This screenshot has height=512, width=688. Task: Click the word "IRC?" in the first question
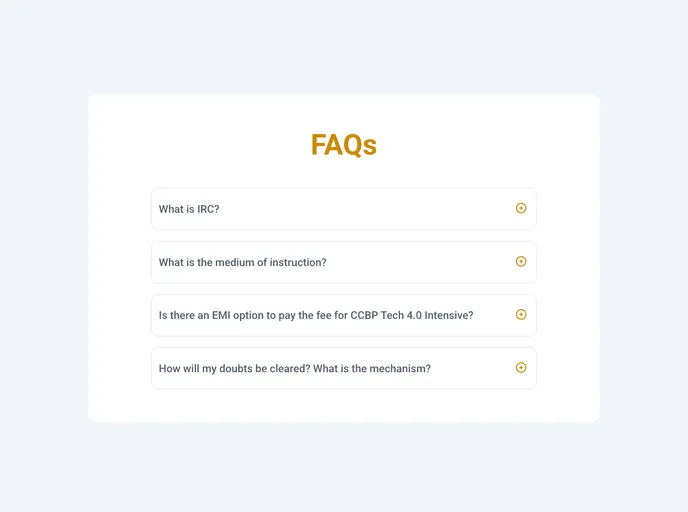point(208,209)
